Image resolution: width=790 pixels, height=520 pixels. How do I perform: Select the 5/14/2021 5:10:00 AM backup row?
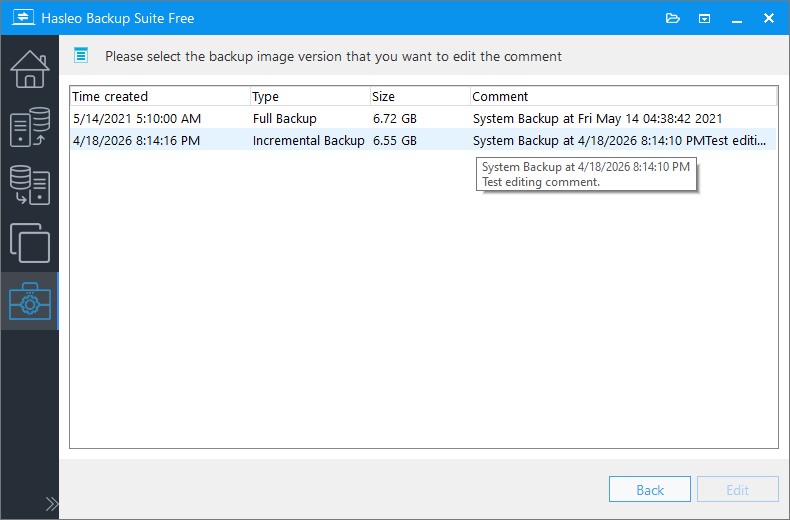(424, 118)
